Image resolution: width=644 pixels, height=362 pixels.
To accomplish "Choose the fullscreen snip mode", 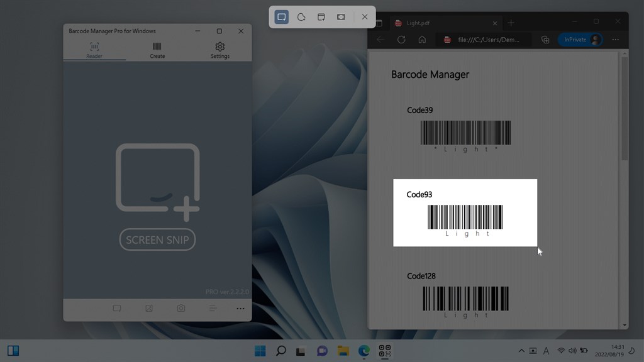I will tap(341, 17).
